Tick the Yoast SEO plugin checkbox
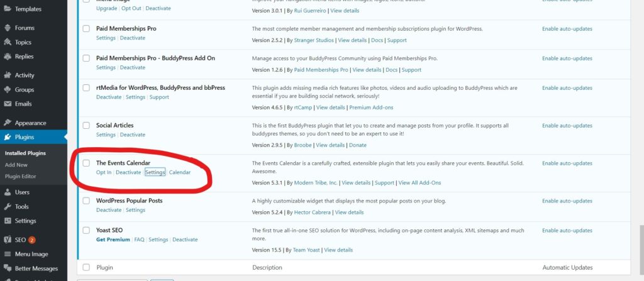This screenshot has width=644, height=281. pyautogui.click(x=86, y=230)
